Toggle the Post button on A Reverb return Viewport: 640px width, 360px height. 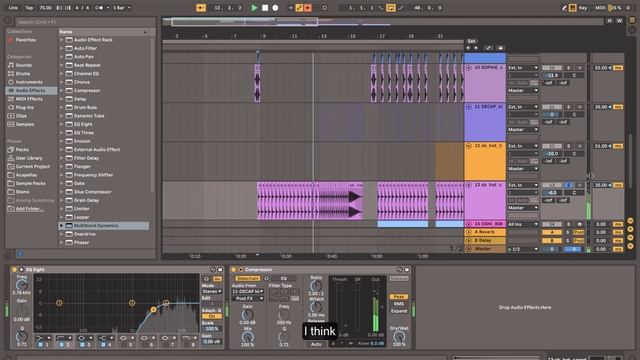[x=579, y=233]
